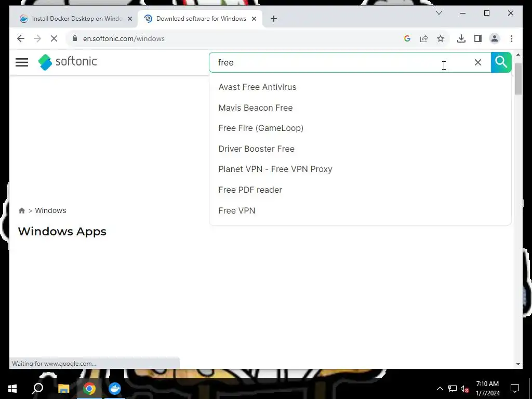Click the Softonic logo
The width and height of the screenshot is (532, 399).
pyautogui.click(x=68, y=62)
